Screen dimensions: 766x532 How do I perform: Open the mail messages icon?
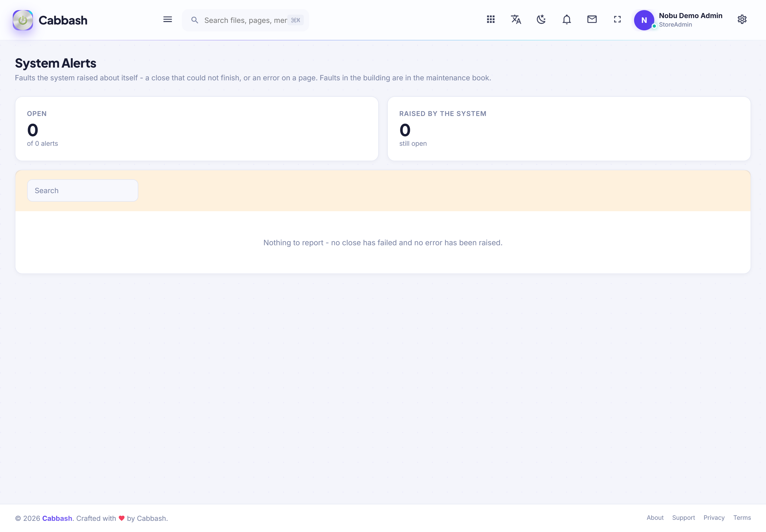(592, 19)
